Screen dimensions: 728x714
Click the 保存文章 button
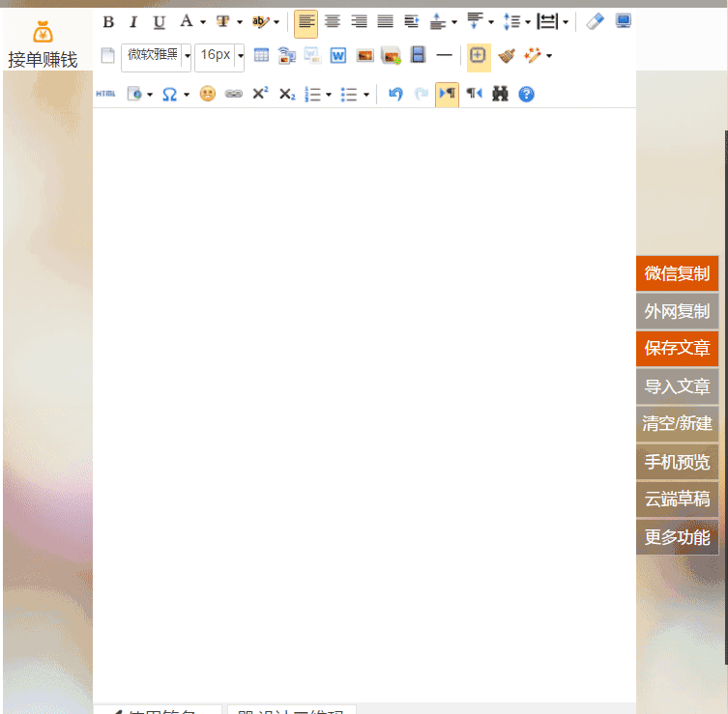tap(678, 349)
